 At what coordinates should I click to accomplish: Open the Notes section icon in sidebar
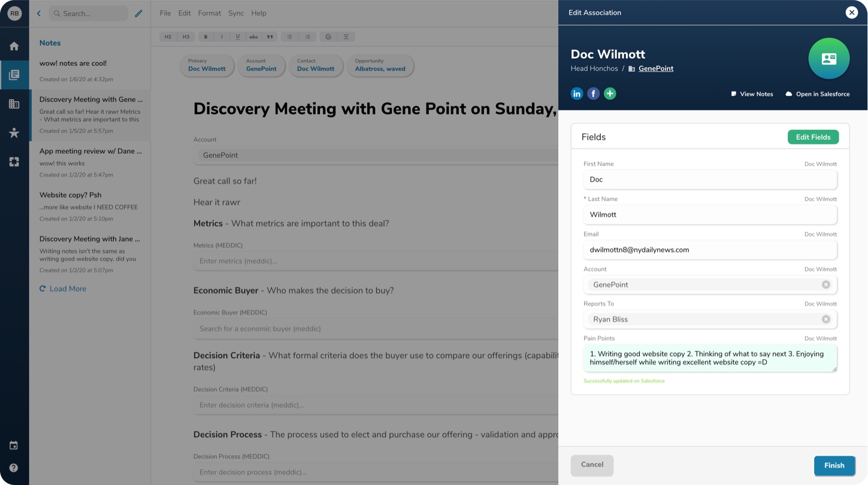pyautogui.click(x=14, y=75)
